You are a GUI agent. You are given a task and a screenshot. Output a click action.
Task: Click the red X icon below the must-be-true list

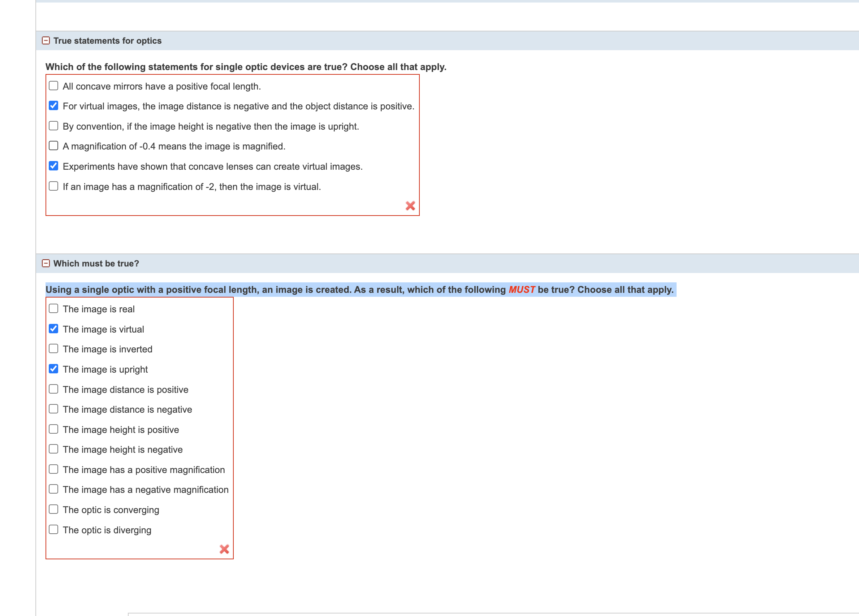coord(224,549)
